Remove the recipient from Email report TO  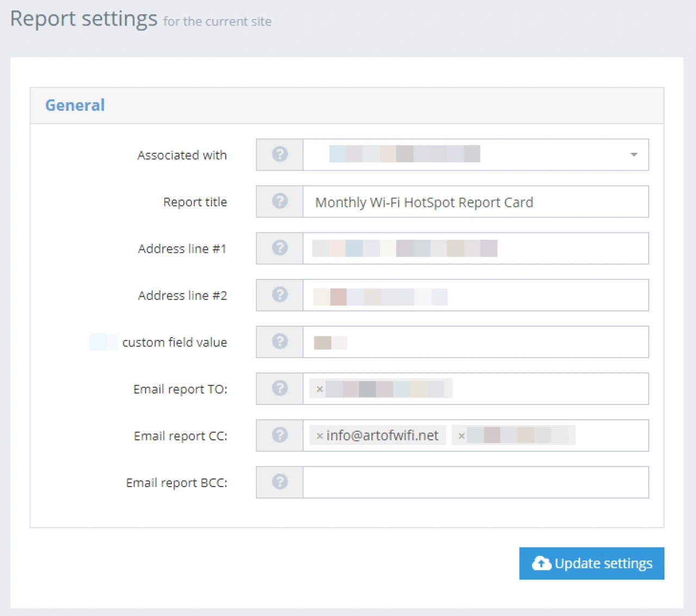[x=320, y=389]
